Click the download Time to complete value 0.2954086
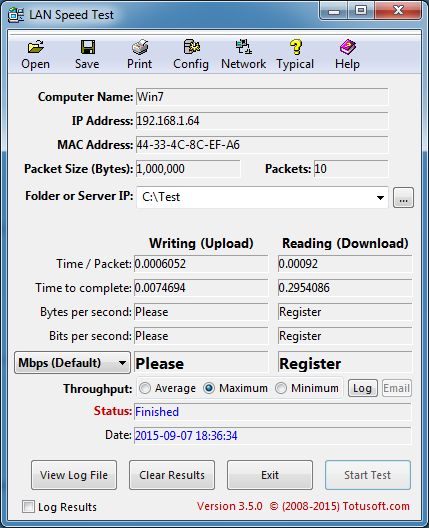Image resolution: width=429 pixels, height=528 pixels. (345, 288)
